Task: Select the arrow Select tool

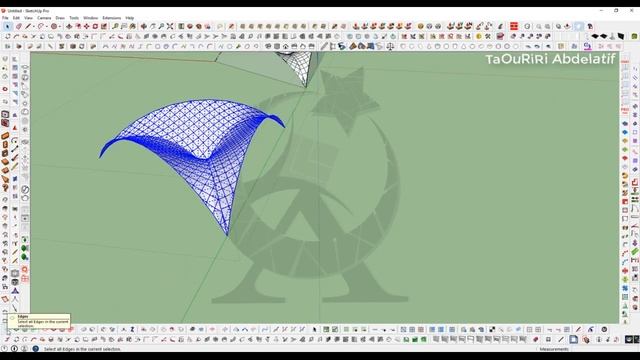Action: [7, 27]
